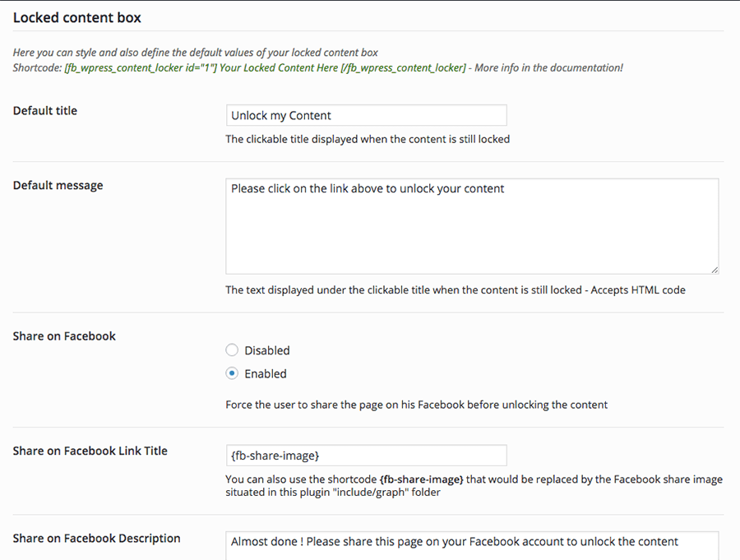Click the Share on Facebook label
Image resolution: width=740 pixels, height=560 pixels.
coord(64,336)
